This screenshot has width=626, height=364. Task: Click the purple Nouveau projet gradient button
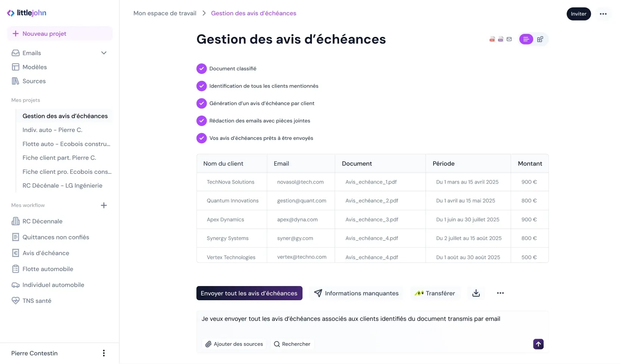[59, 33]
